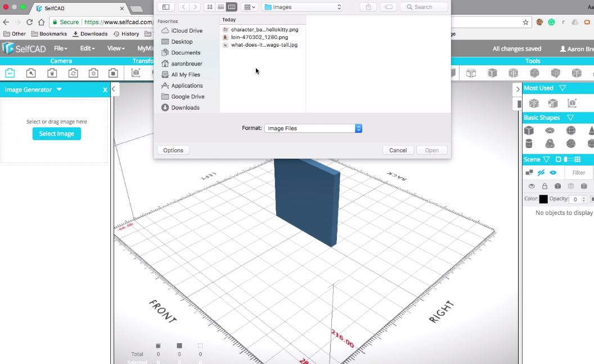The height and width of the screenshot is (364, 594).
Task: Add the geodesic sphere from Basic Shapes
Action: [x=571, y=143]
